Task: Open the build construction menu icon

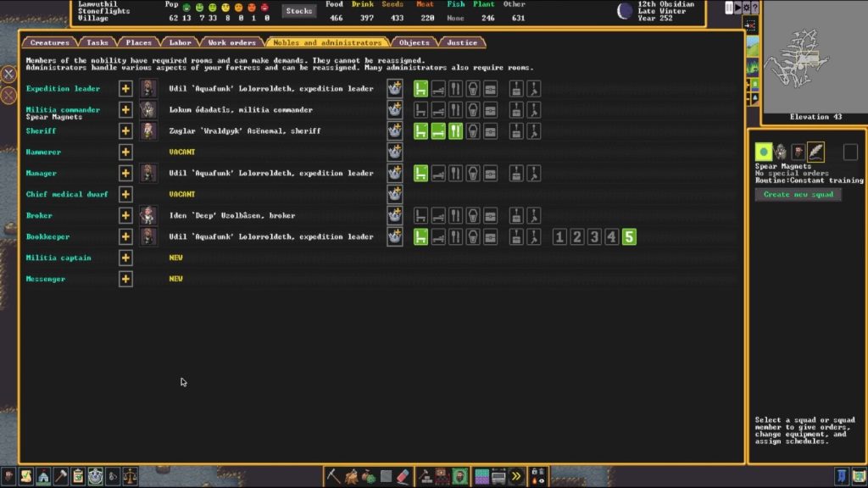Action: [426, 476]
